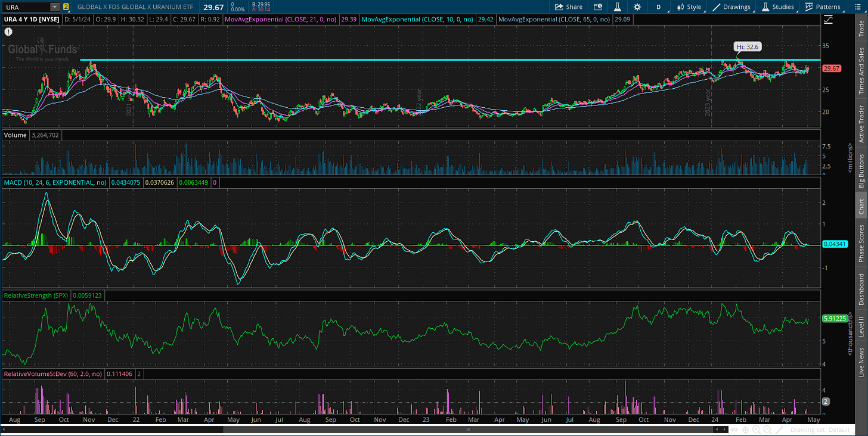Click the Volume study label
This screenshot has width=868, height=436.
pos(15,135)
